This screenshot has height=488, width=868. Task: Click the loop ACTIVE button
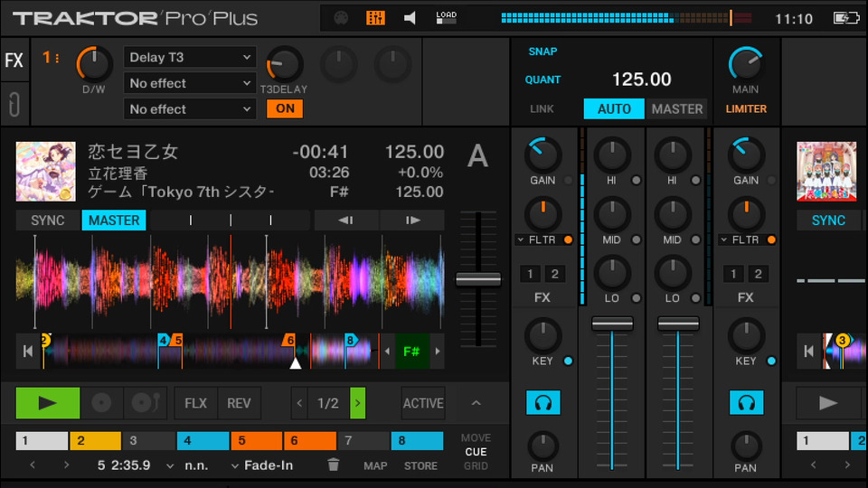423,403
